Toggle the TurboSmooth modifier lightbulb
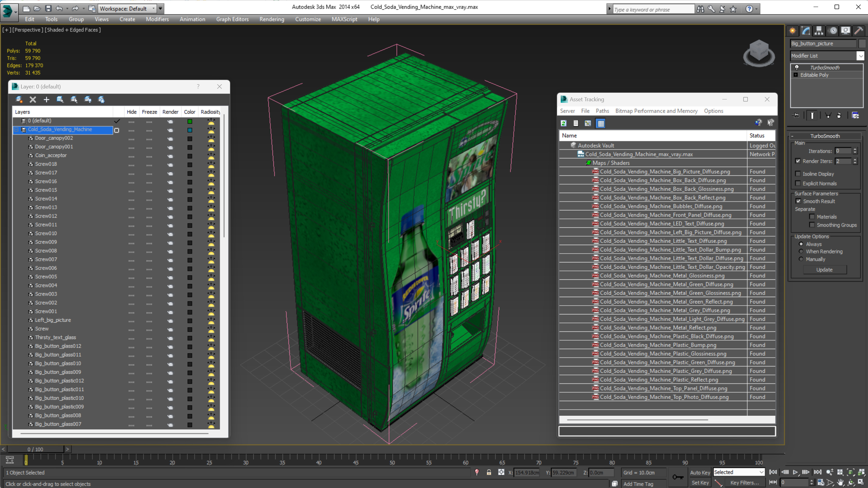The width and height of the screenshot is (868, 488). (x=797, y=67)
